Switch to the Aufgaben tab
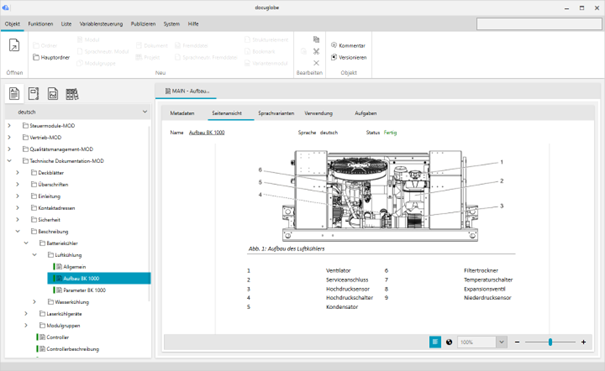Image resolution: width=605 pixels, height=371 pixels. pos(366,113)
